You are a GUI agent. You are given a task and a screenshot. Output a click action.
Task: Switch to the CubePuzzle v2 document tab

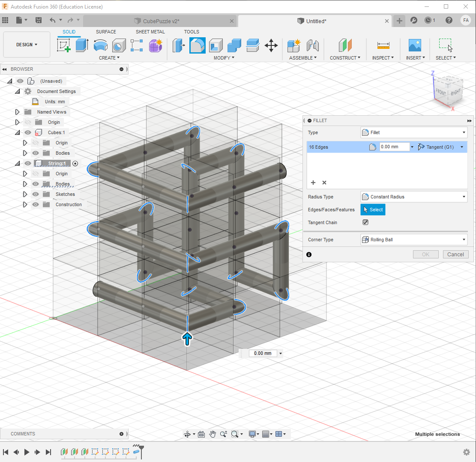point(161,21)
